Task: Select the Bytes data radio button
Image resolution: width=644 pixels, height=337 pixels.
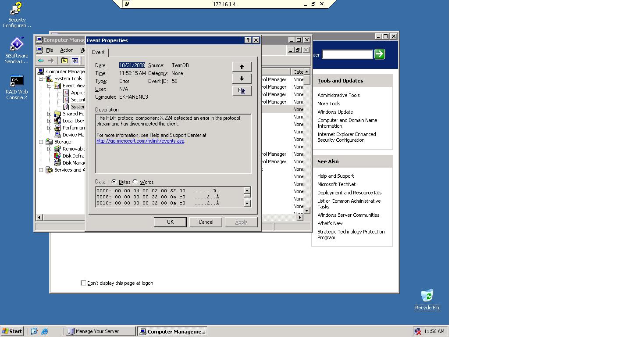Action: [114, 182]
